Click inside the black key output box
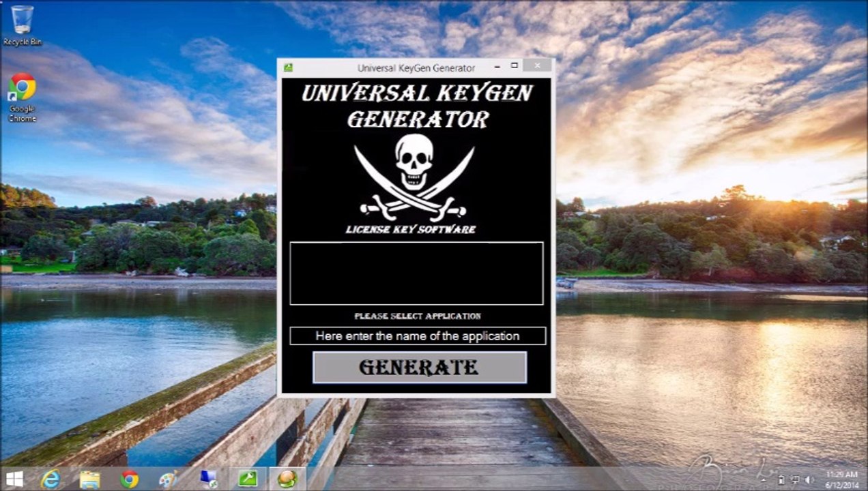 coord(416,273)
